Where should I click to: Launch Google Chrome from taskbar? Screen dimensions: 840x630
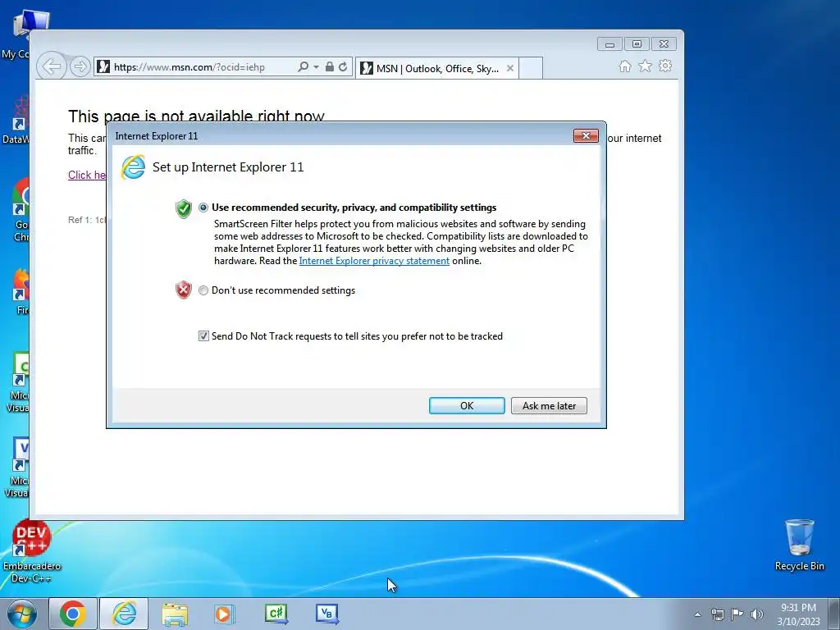73,614
